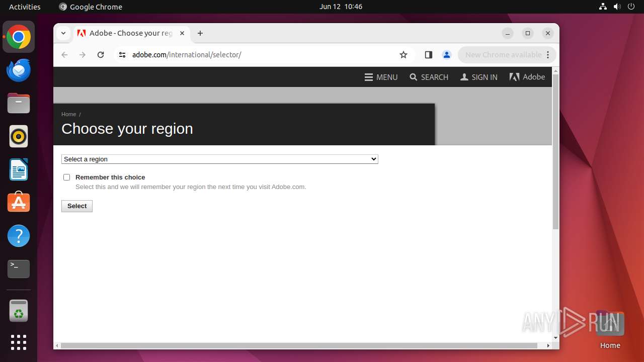Click the horizontal scrollbar thumb
The width and height of the screenshot is (644, 362).
click(x=299, y=345)
